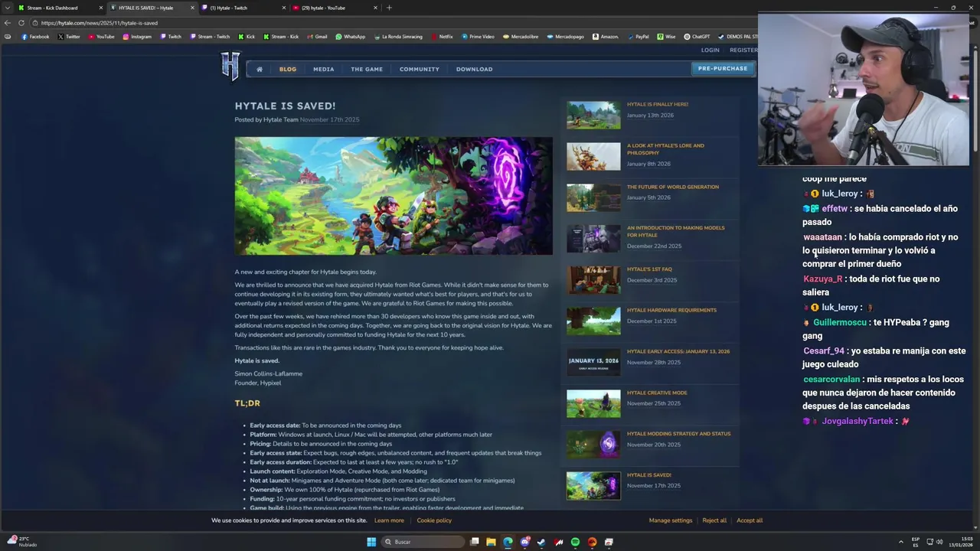980x551 pixels.
Task: Open 'A look at Hytale's lore and philosophy' post
Action: [665, 149]
